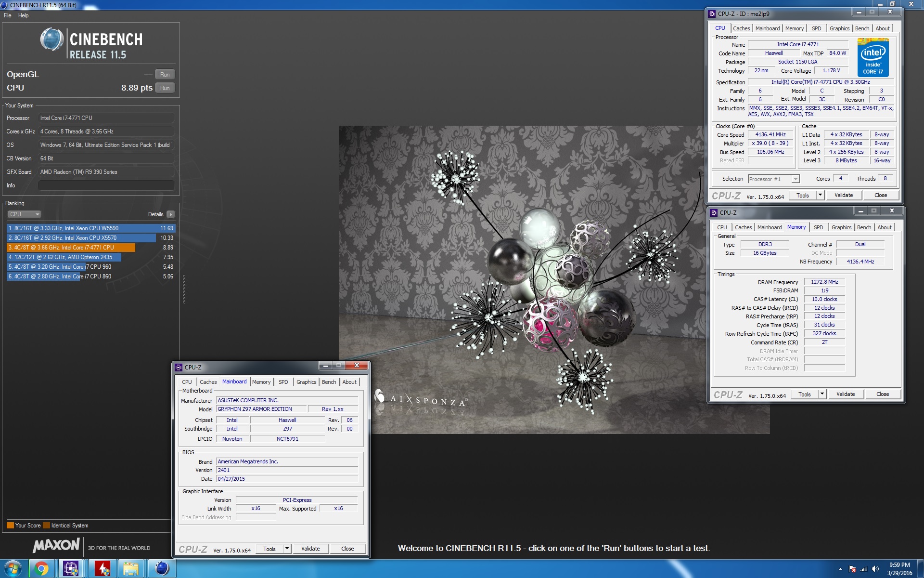Click Close button in Mainboard CPU-Z window
The height and width of the screenshot is (578, 924).
pos(347,549)
